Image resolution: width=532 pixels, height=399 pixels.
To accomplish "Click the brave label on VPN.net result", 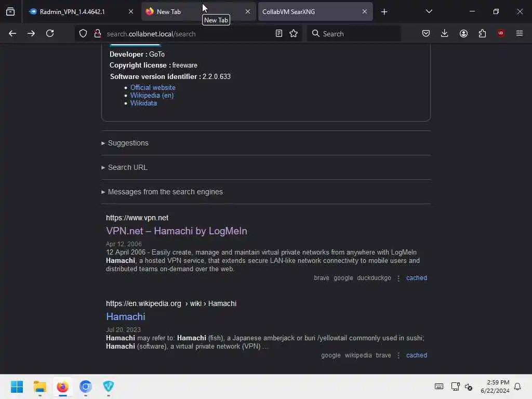I will [321, 278].
